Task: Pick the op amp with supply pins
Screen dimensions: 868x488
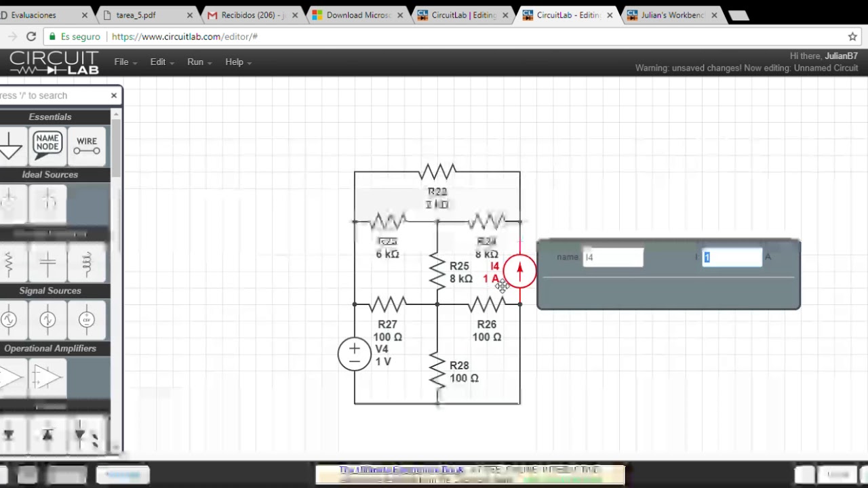Action: click(47, 378)
